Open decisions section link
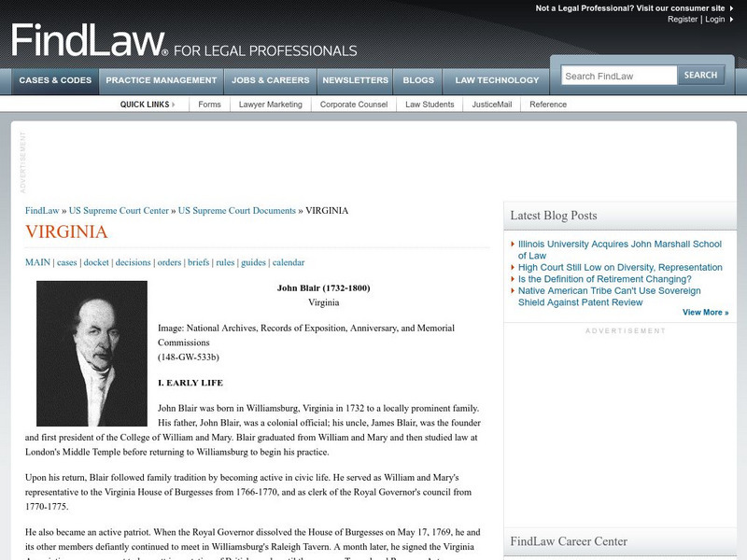The height and width of the screenshot is (560, 747). [x=133, y=262]
